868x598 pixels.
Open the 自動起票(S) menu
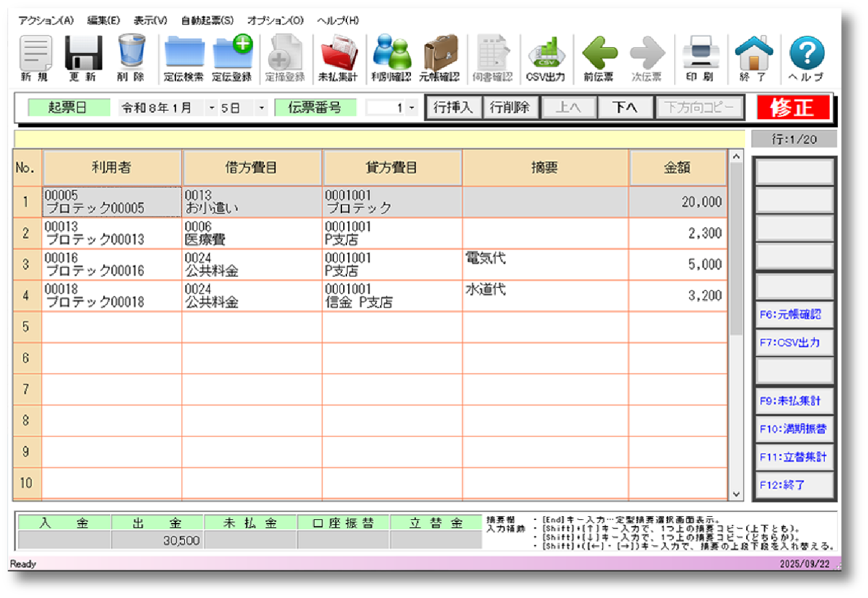pos(207,20)
